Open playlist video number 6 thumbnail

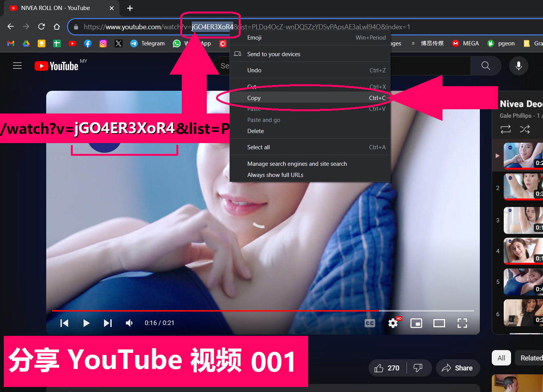(523, 313)
